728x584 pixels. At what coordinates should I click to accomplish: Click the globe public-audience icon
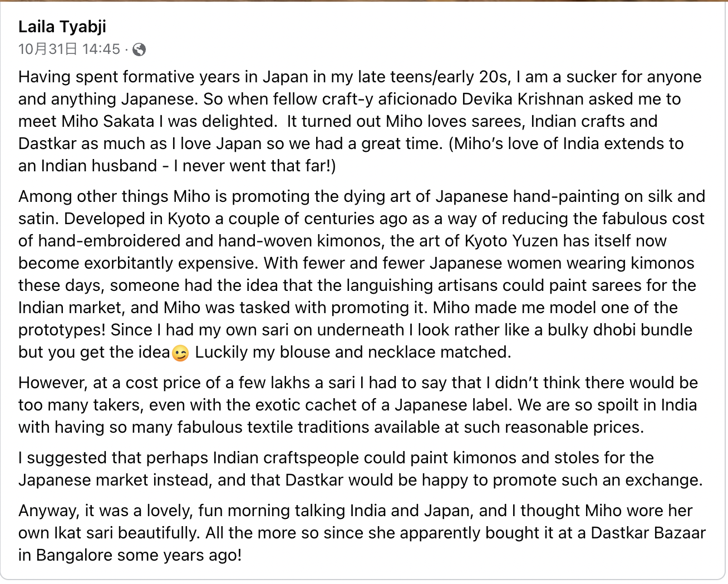click(x=139, y=50)
